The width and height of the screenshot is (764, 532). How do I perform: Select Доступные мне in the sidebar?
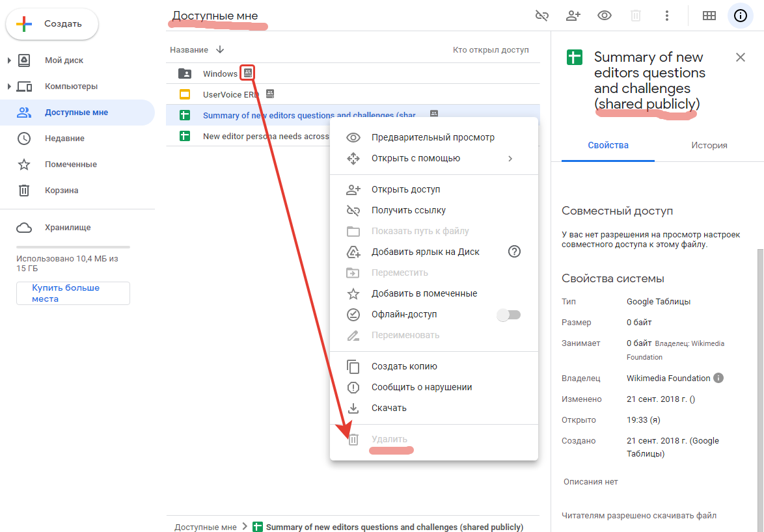click(x=77, y=113)
